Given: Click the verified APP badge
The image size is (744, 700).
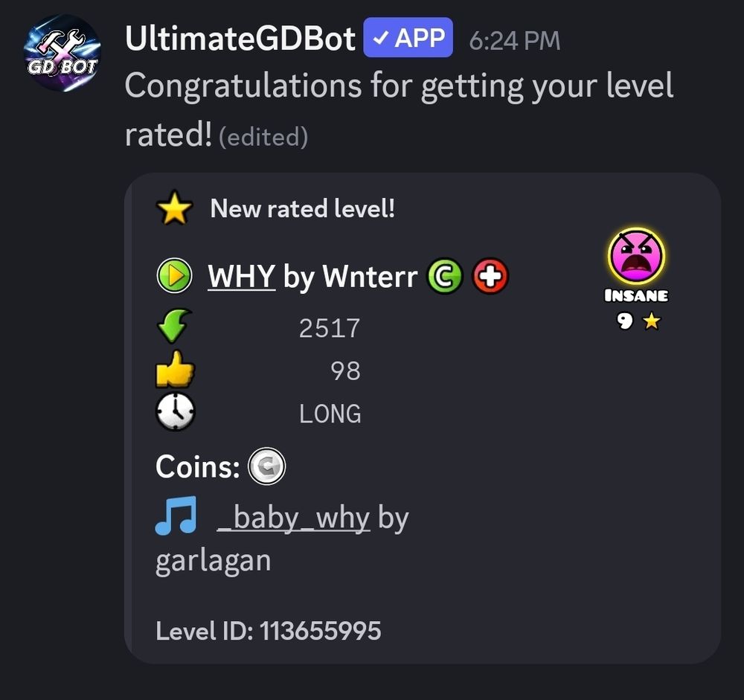Looking at the screenshot, I should (408, 37).
